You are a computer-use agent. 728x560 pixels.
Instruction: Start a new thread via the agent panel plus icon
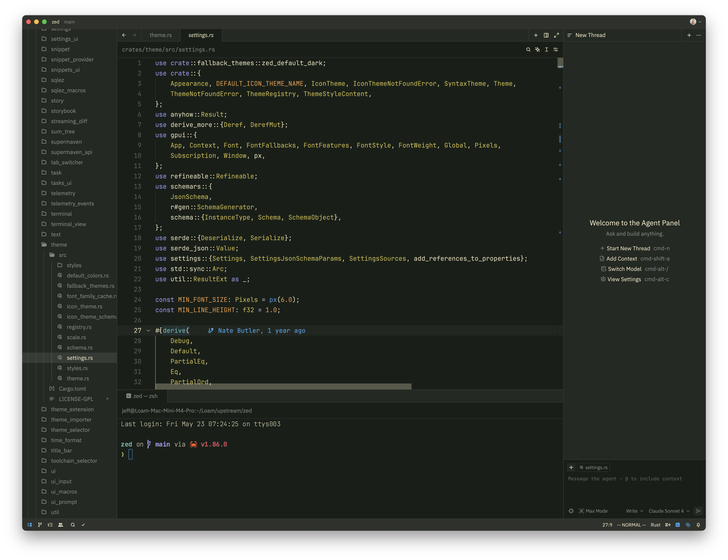[689, 35]
